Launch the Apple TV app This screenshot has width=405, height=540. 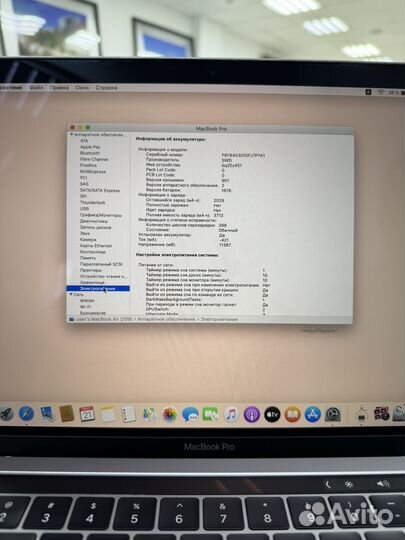click(x=272, y=414)
